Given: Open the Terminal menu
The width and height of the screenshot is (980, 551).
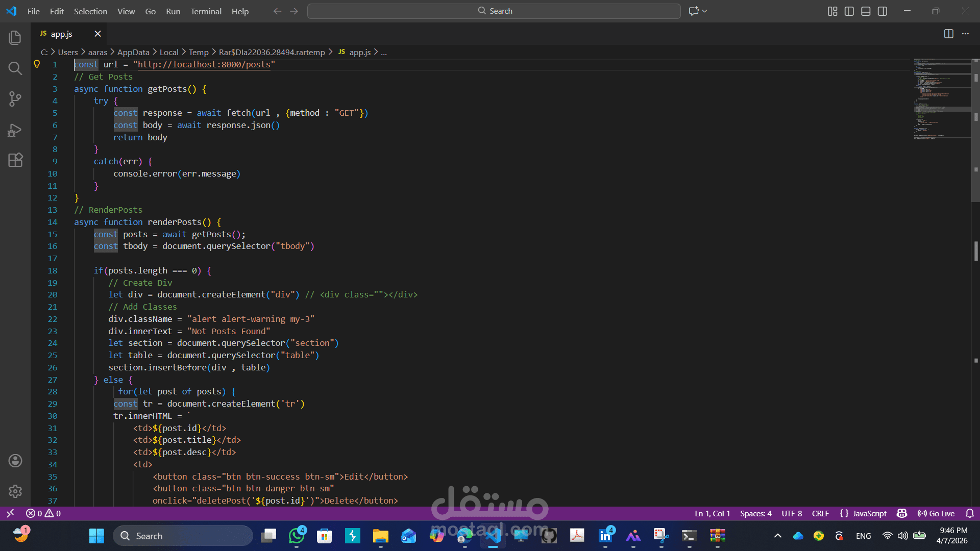Looking at the screenshot, I should [x=206, y=11].
